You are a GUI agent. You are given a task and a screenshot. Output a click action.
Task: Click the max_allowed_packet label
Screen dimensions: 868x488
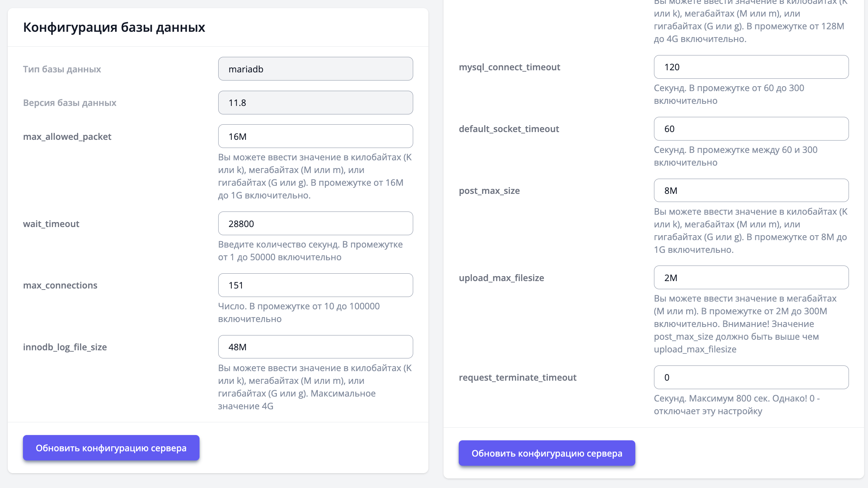(67, 137)
